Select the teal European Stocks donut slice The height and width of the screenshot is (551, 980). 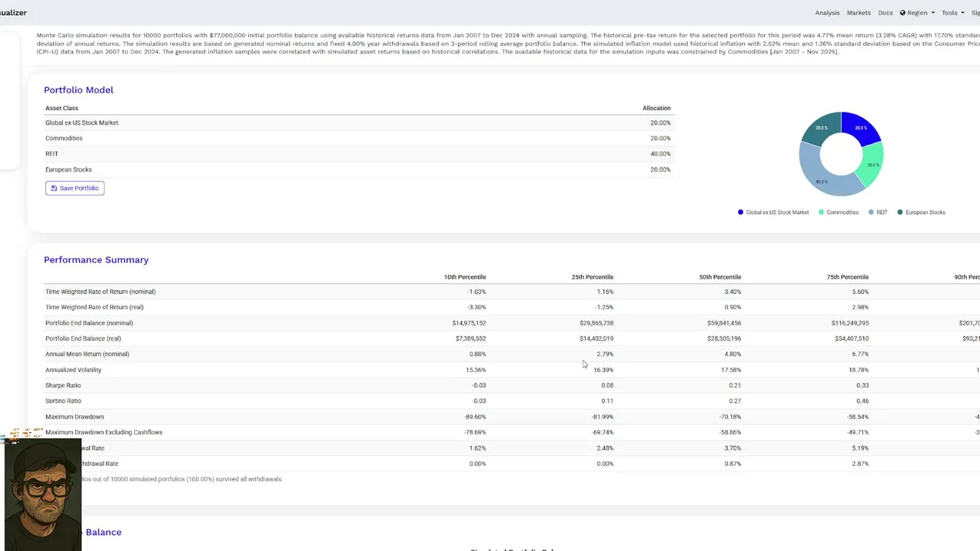(821, 128)
